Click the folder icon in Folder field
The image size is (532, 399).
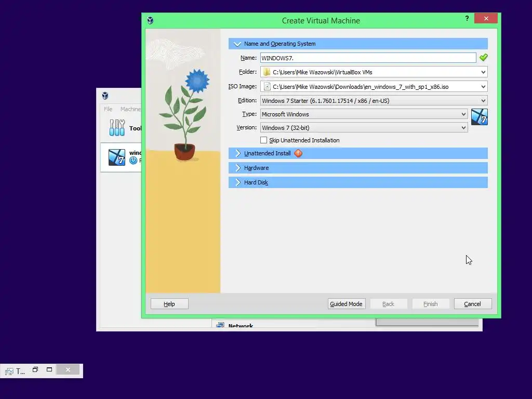(x=267, y=72)
